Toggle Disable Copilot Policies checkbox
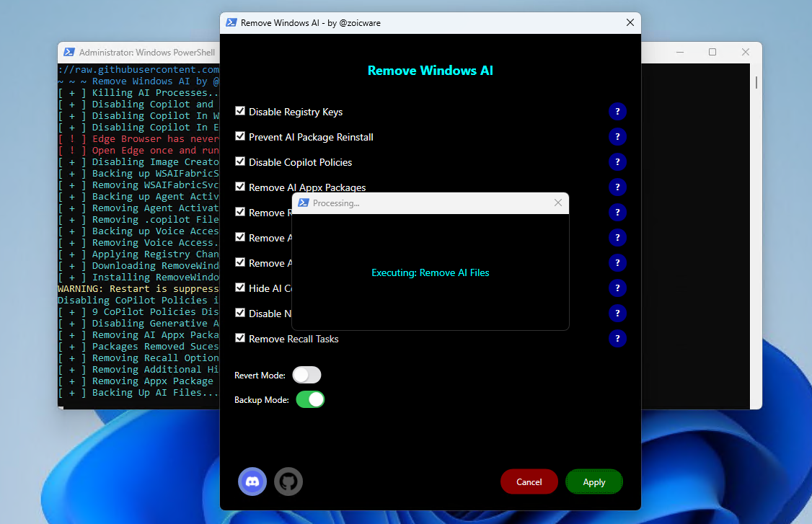The image size is (812, 524). pyautogui.click(x=240, y=161)
